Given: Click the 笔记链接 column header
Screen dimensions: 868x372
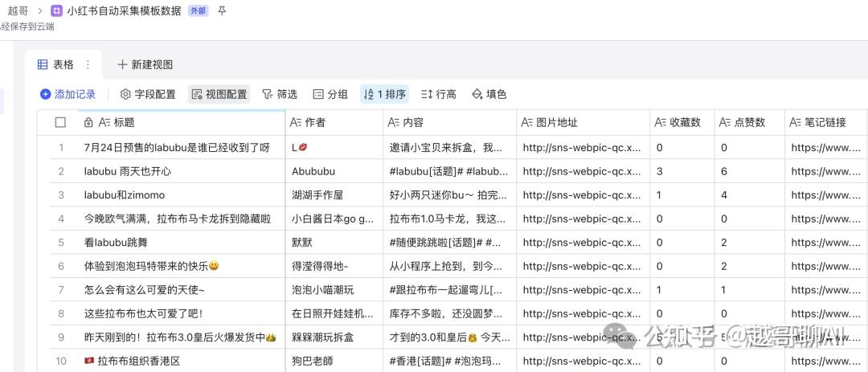Looking at the screenshot, I should [826, 122].
